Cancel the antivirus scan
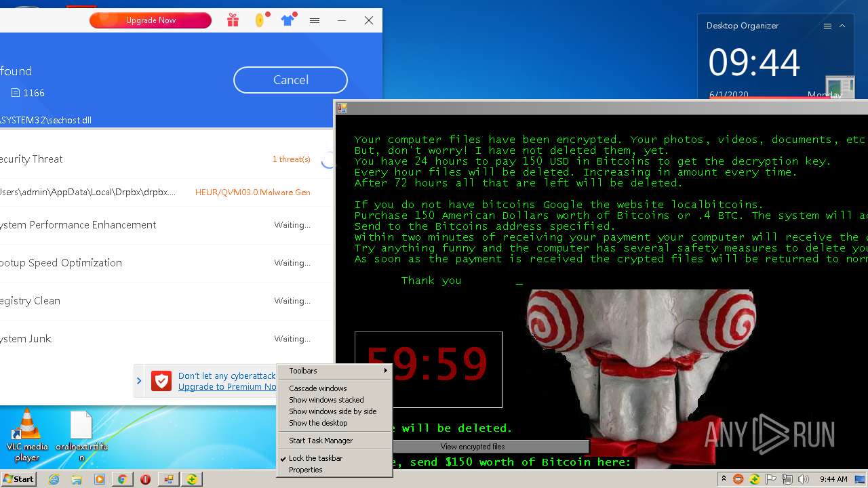This screenshot has height=488, width=868. click(290, 80)
